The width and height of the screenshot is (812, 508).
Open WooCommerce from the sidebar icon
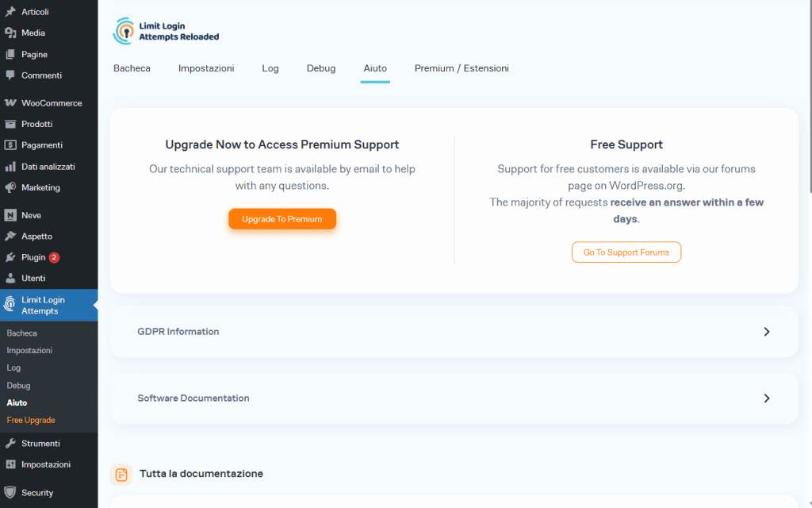[10, 103]
